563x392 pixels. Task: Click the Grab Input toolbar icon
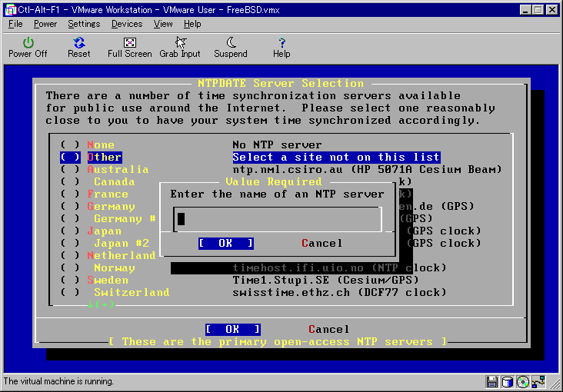point(180,43)
